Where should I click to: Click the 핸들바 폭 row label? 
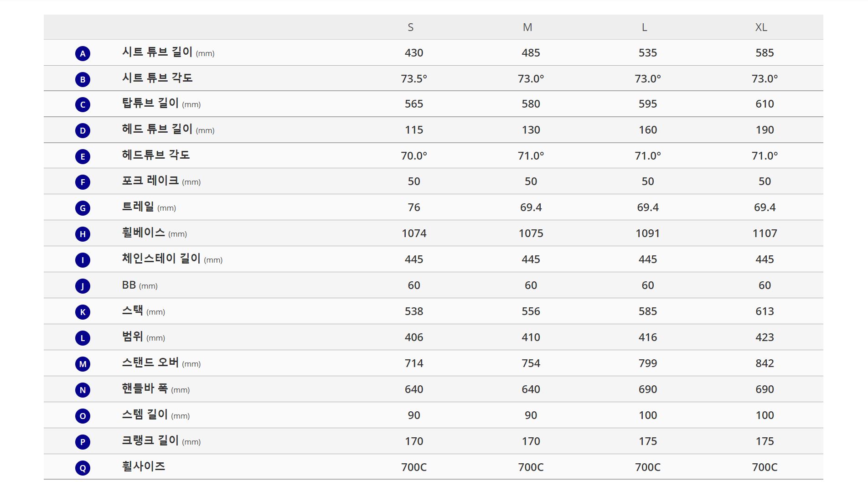click(x=156, y=388)
